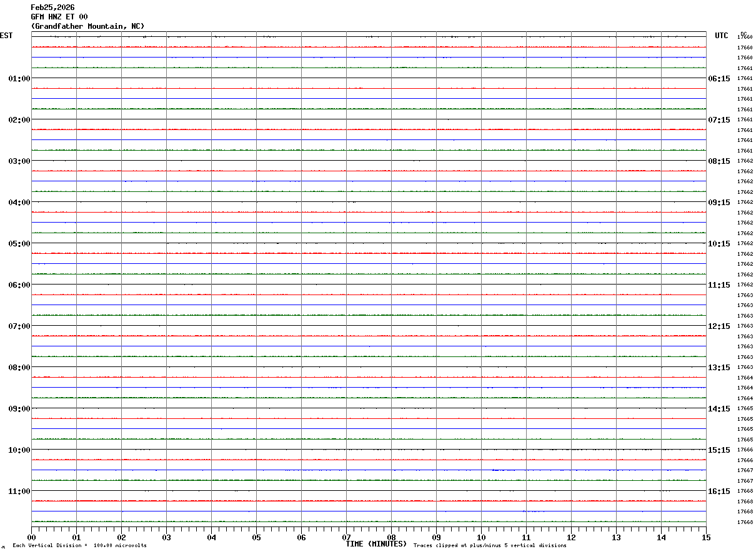The width and height of the screenshot is (756, 554).
Task: Click minute tick "00" on the time axis
Action: [31, 536]
